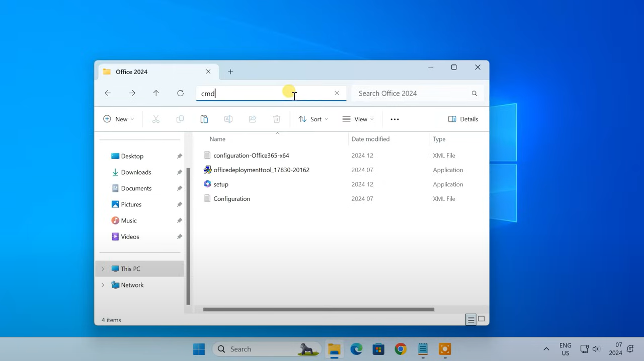Open Microsoft Store from taskbar

pos(378,349)
